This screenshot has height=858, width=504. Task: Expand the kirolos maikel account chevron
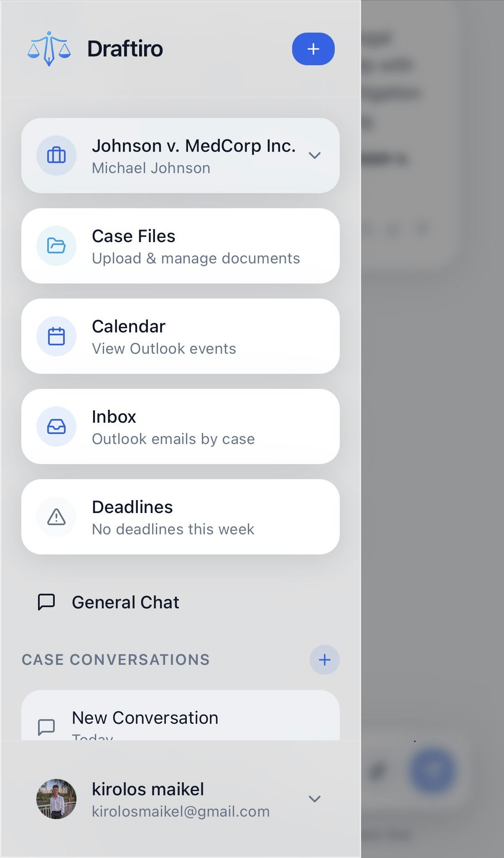coord(314,799)
